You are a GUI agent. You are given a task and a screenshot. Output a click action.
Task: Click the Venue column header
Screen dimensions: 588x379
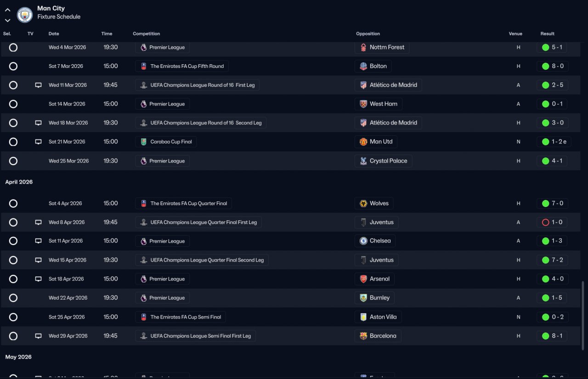[x=515, y=33]
